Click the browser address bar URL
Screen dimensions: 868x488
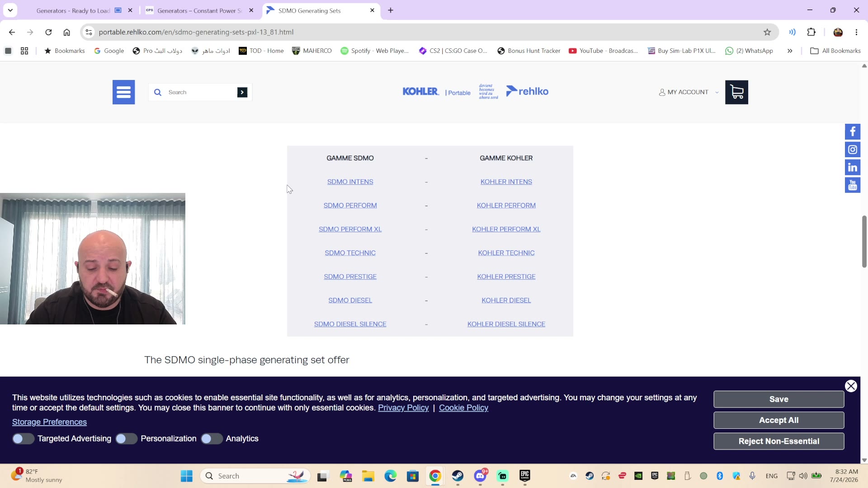196,32
